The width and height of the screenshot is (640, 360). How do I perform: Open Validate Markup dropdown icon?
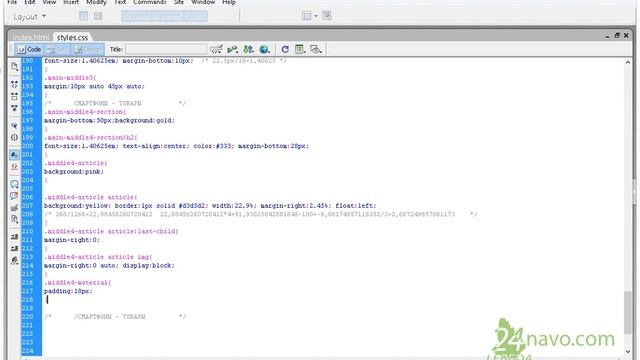(x=216, y=49)
